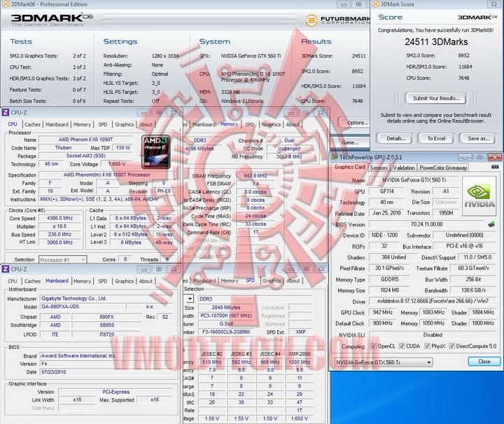Click the Manufacturer field Gigabyte Technology

pyautogui.click(x=106, y=299)
